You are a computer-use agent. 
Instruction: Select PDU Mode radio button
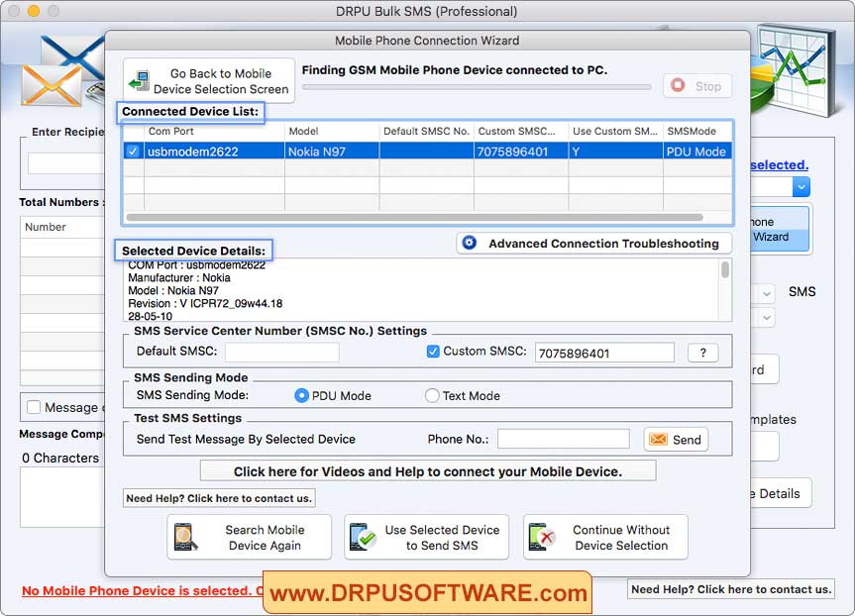tap(301, 396)
